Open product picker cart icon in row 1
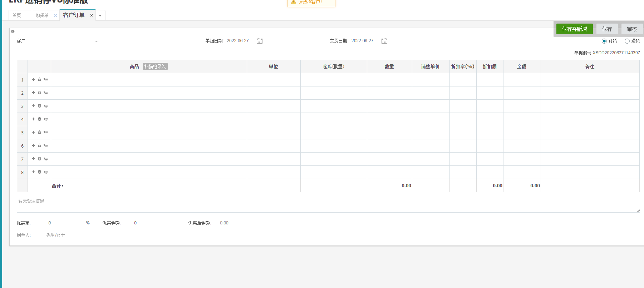The height and width of the screenshot is (288, 644). point(45,79)
